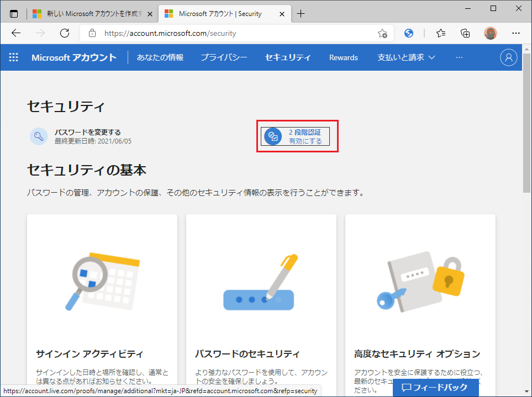Image resolution: width=532 pixels, height=397 pixels.
Task: Open the セキュリティ menu item
Action: [288, 57]
